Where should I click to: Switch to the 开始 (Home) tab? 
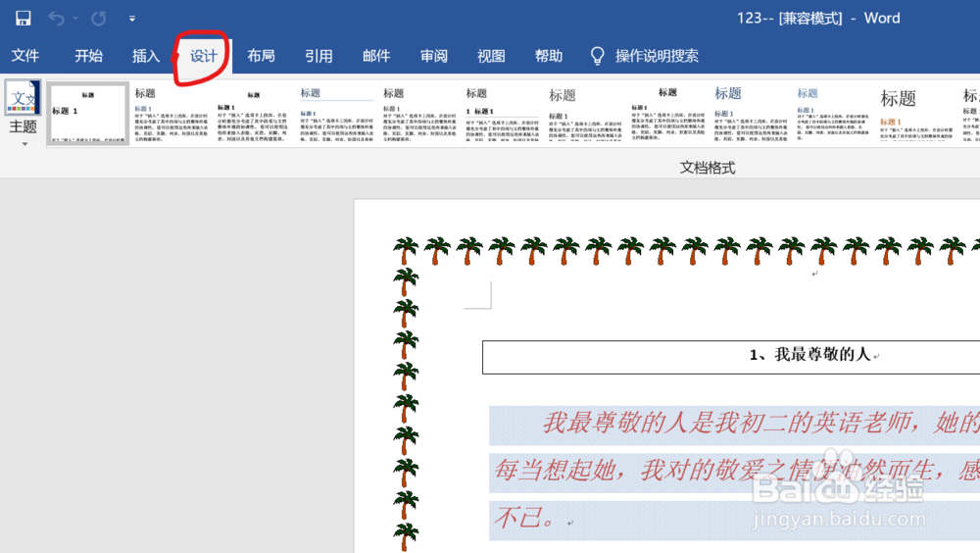(89, 56)
